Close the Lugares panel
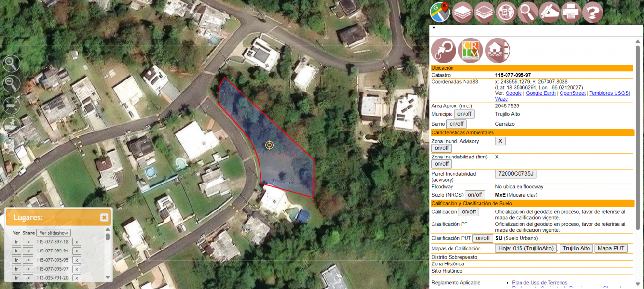Image resolution: width=644 pixels, height=289 pixels. (x=104, y=218)
